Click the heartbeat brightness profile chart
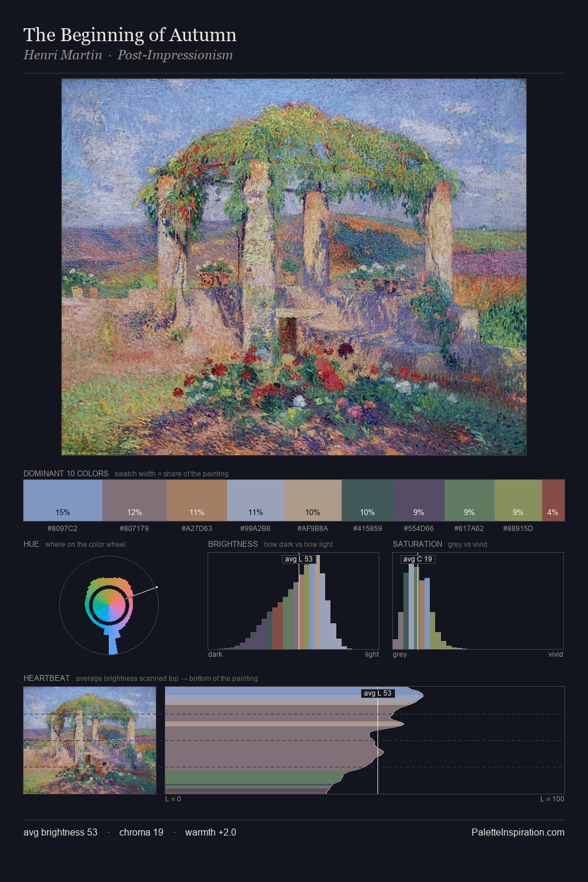This screenshot has width=588, height=882. pyautogui.click(x=365, y=740)
